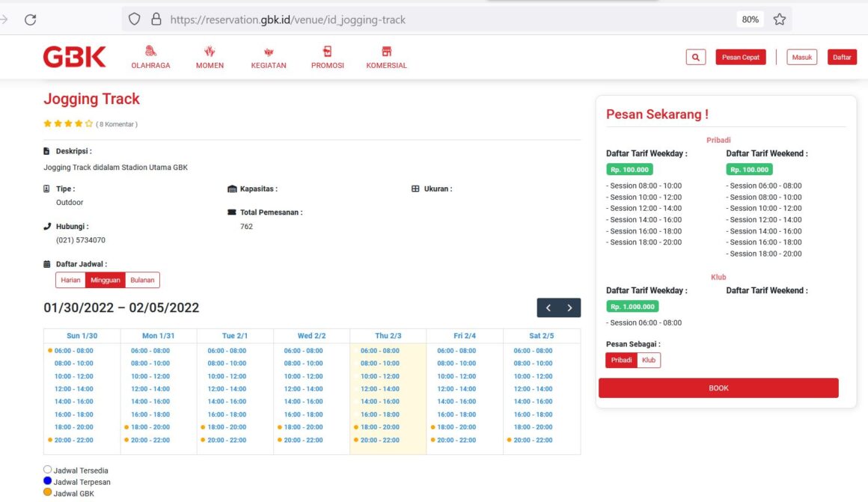
Task: Select the Mingguan schedule tab
Action: (106, 280)
